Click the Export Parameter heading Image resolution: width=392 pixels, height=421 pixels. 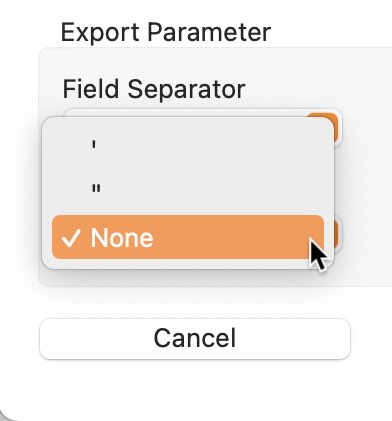[166, 32]
